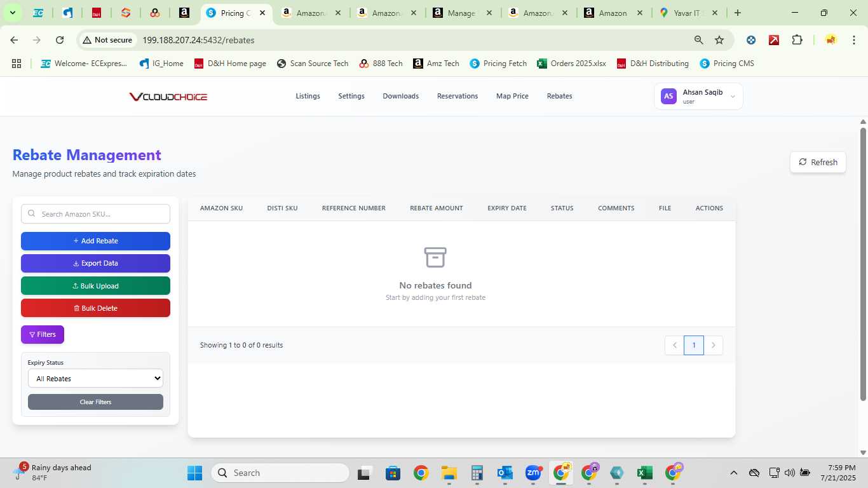This screenshot has height=488, width=868.
Task: Click the page vertical scrollbar
Action: [863, 264]
